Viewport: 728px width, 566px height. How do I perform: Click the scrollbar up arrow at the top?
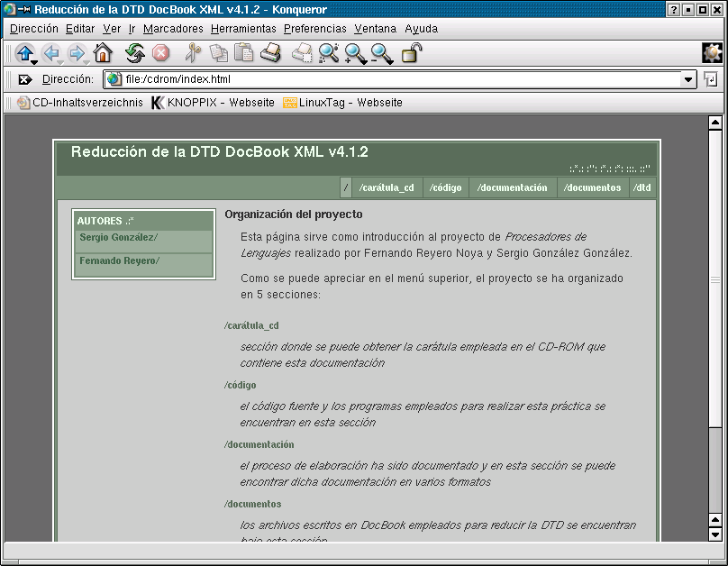point(715,123)
